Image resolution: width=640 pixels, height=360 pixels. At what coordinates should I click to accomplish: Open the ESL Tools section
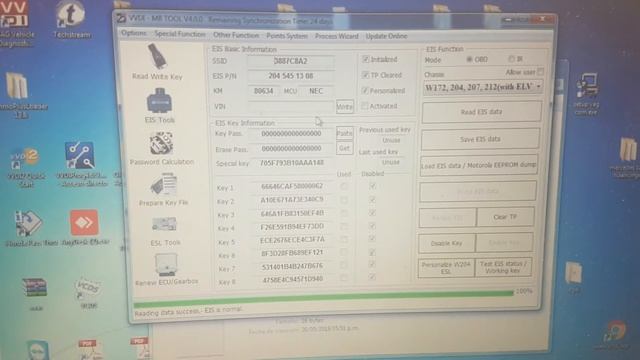pos(165,231)
